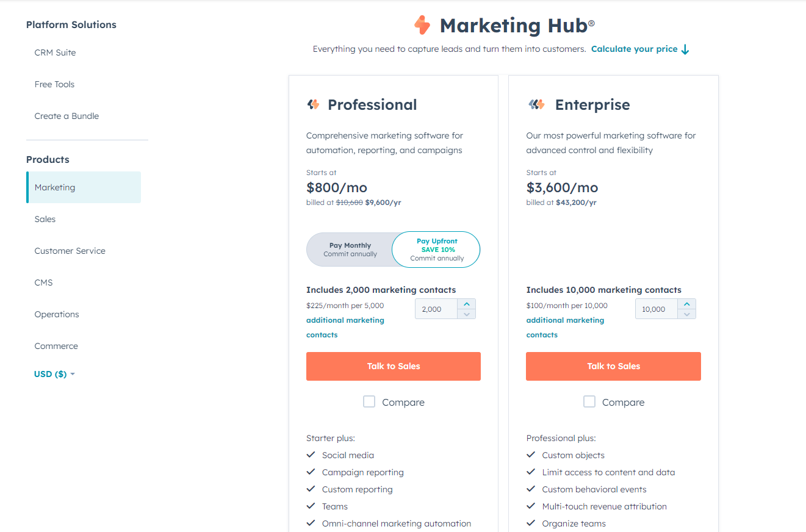Click Talk to Sales for Professional plan
The width and height of the screenshot is (806, 532).
(x=394, y=366)
